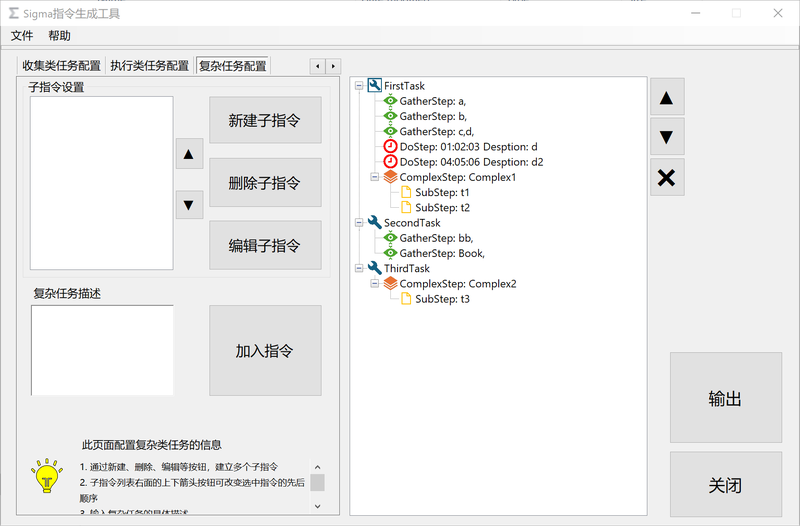Click the 输出 button
This screenshot has width=800, height=526.
pyautogui.click(x=726, y=397)
